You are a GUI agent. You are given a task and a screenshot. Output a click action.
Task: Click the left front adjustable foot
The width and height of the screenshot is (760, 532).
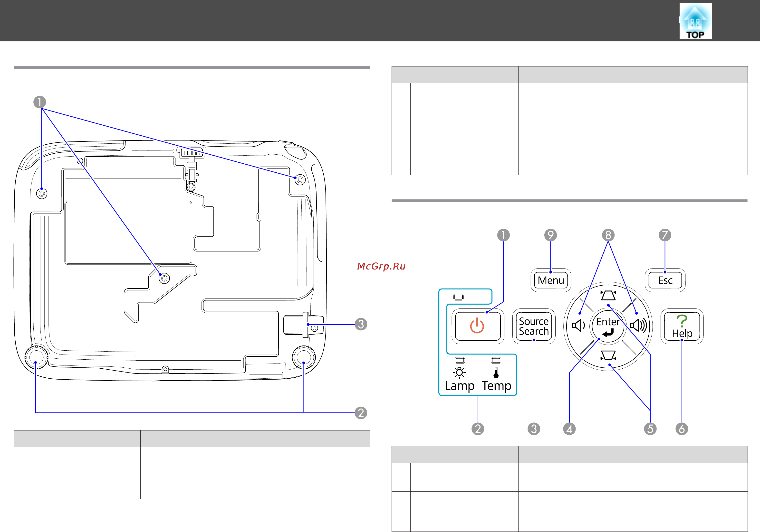pos(36,357)
